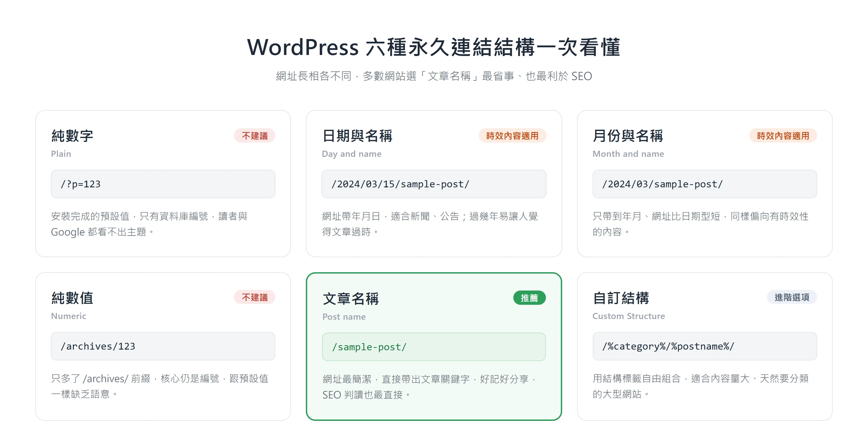Select the 純數字 card heading

72,136
